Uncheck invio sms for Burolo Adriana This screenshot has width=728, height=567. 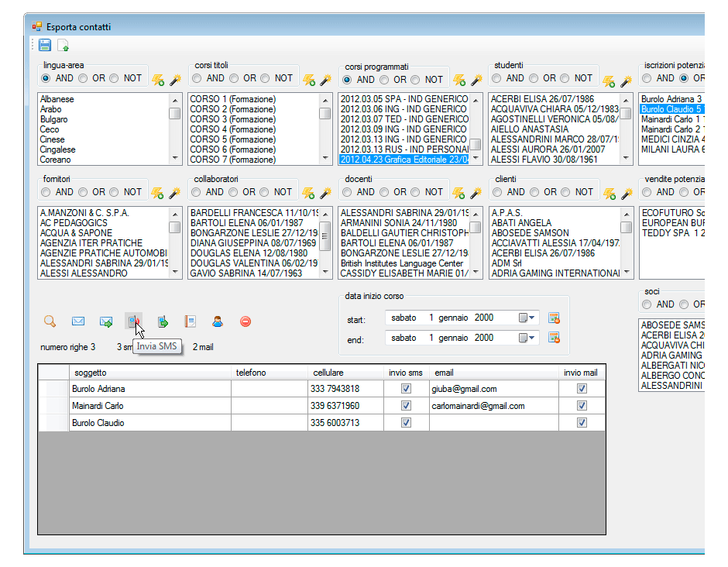tap(407, 389)
